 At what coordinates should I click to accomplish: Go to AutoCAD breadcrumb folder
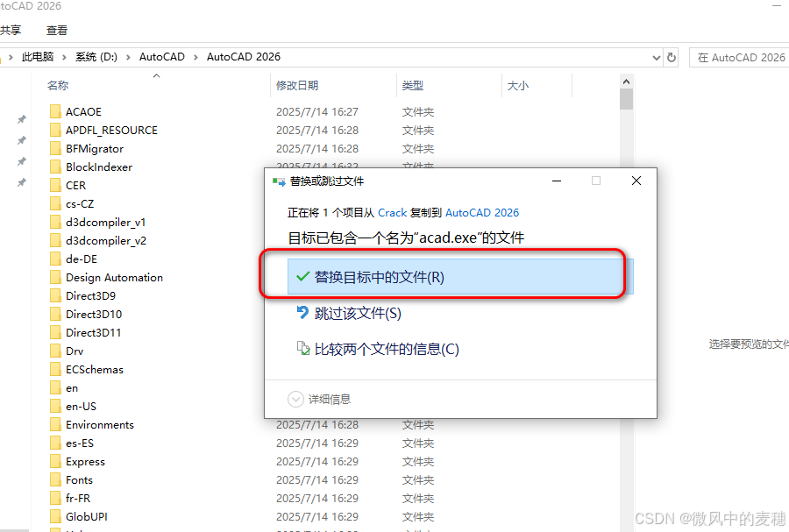(x=162, y=57)
